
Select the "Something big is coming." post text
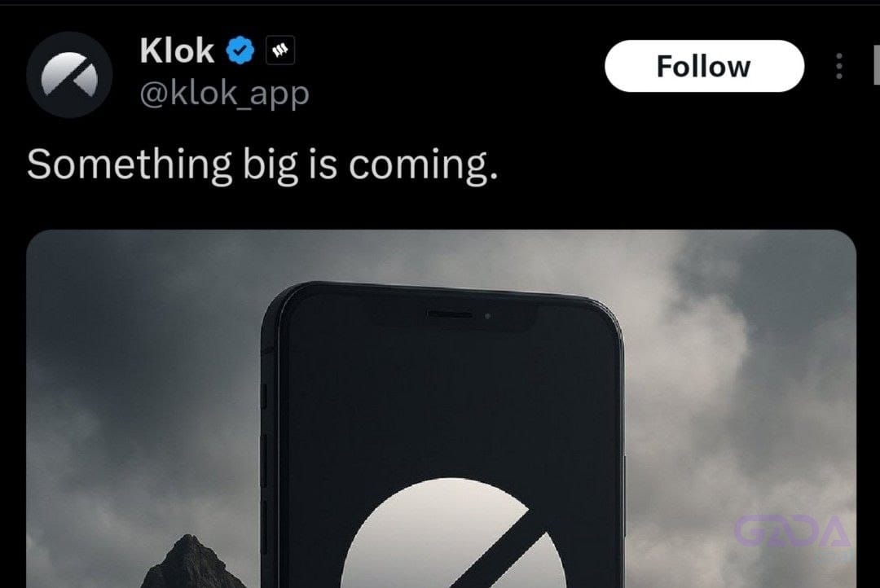pos(262,165)
